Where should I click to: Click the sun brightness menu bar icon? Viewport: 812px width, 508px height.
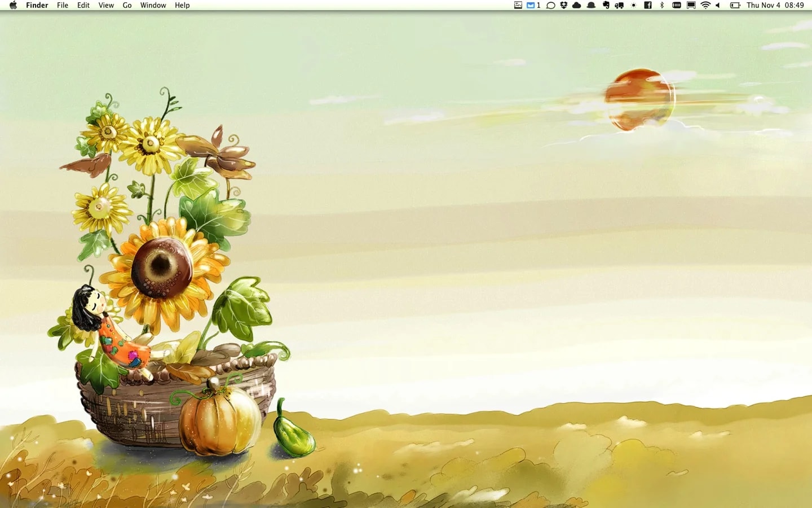pos(634,5)
